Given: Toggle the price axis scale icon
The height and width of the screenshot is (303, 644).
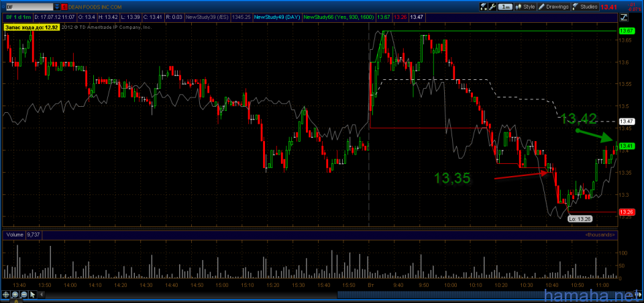Looking at the screenshot, I should (624, 17).
